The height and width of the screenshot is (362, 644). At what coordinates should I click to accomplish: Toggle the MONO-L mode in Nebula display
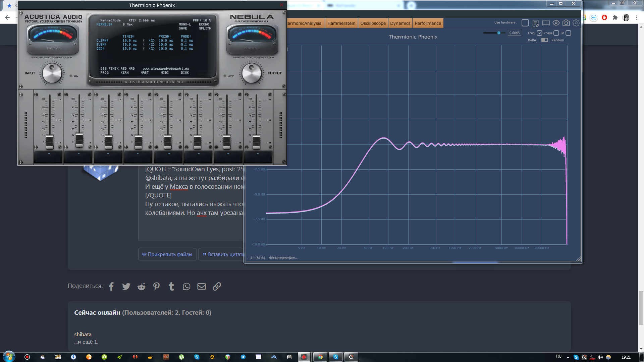[x=185, y=24]
